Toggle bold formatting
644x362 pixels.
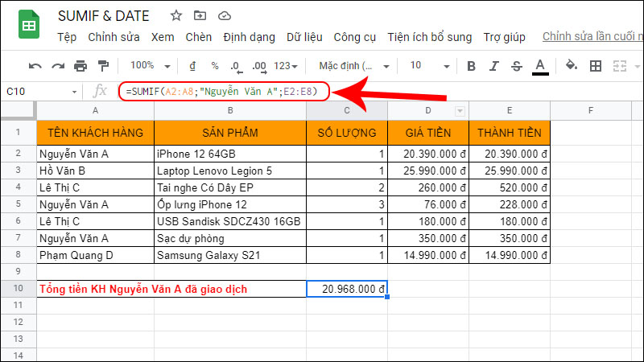coord(472,66)
